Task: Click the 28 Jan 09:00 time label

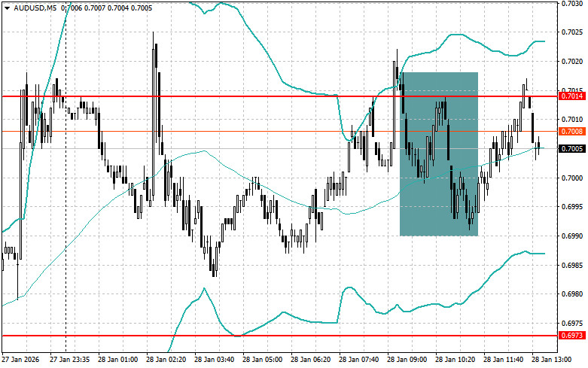Action: [x=407, y=360]
